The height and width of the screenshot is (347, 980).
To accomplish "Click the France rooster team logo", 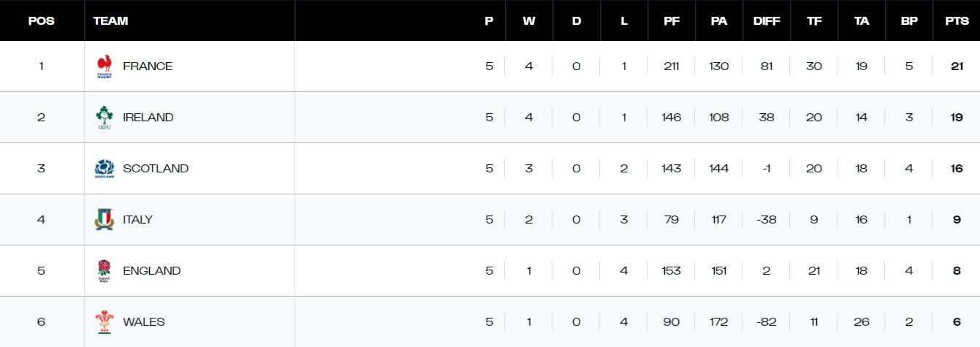I will coord(105,66).
